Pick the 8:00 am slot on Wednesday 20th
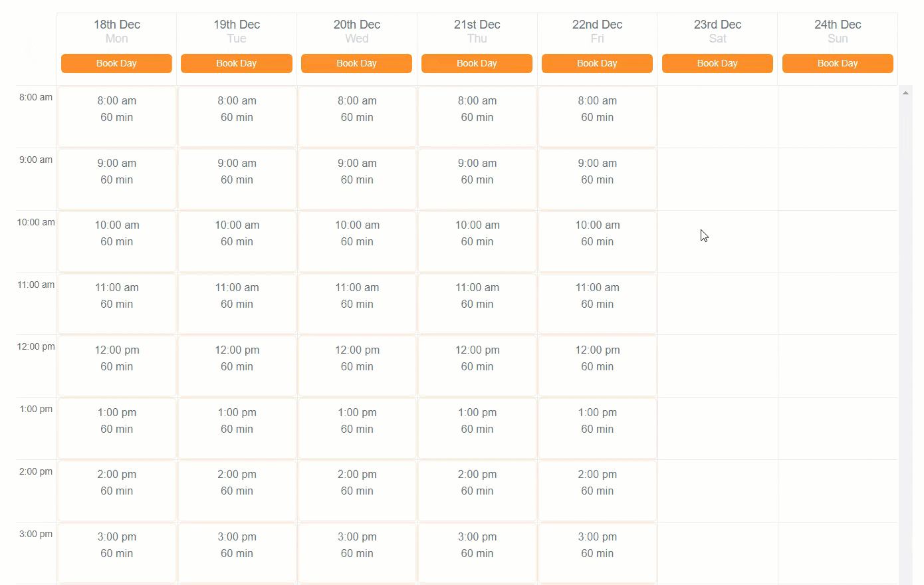 (x=358, y=117)
